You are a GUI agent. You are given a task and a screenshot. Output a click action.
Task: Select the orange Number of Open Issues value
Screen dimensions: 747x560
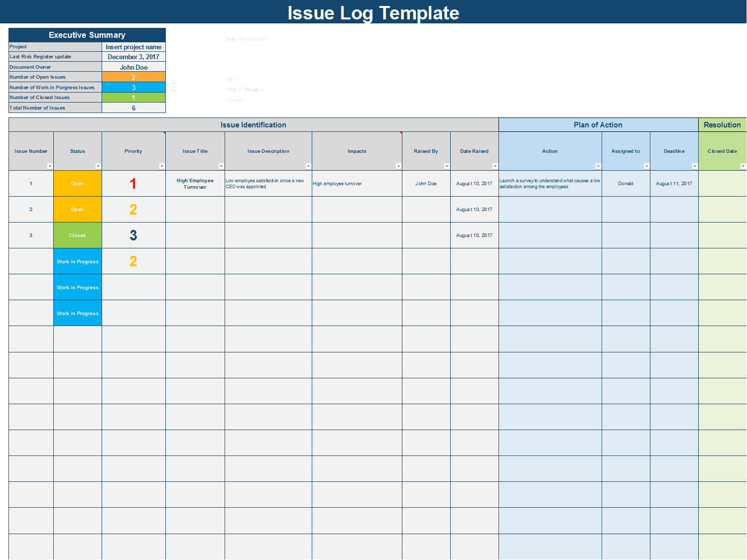[133, 77]
